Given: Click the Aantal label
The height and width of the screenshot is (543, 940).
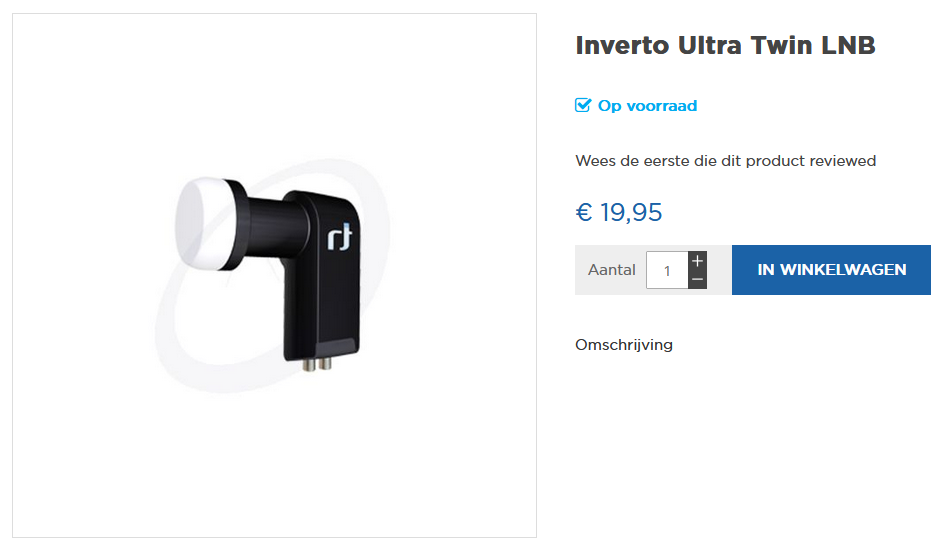Looking at the screenshot, I should click(x=611, y=270).
